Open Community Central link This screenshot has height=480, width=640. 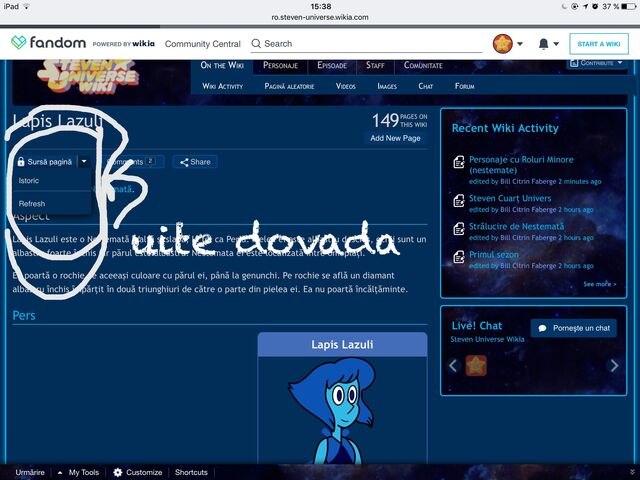(x=202, y=44)
